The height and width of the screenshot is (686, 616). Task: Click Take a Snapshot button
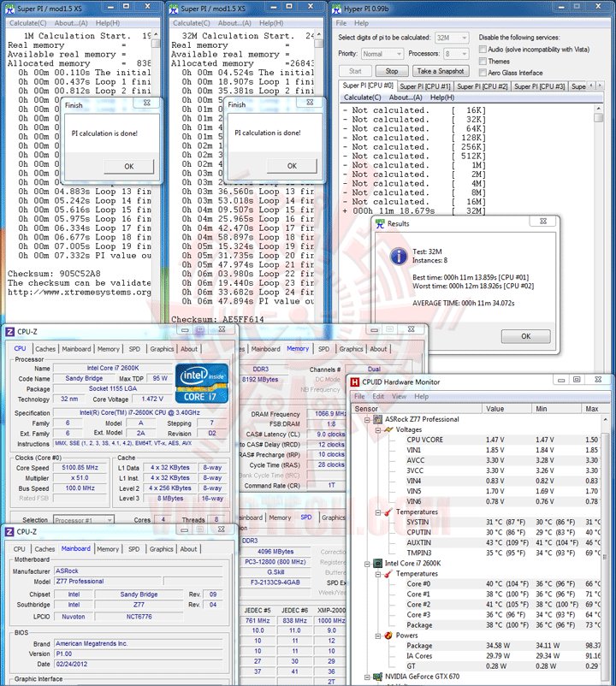(440, 71)
